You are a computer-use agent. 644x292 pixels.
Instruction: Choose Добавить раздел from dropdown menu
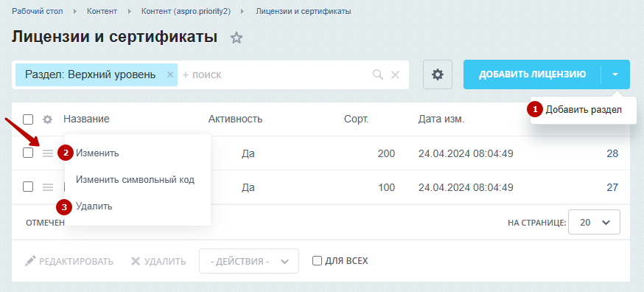click(x=584, y=110)
